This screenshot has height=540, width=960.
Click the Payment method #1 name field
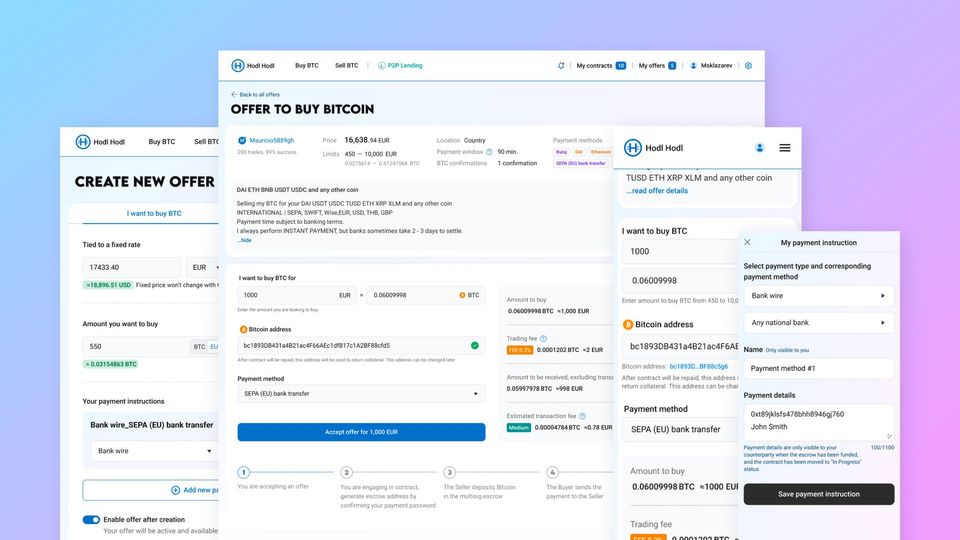tap(818, 368)
